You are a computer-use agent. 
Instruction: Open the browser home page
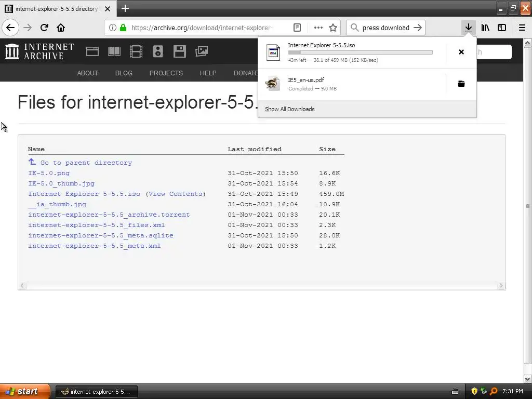click(61, 28)
